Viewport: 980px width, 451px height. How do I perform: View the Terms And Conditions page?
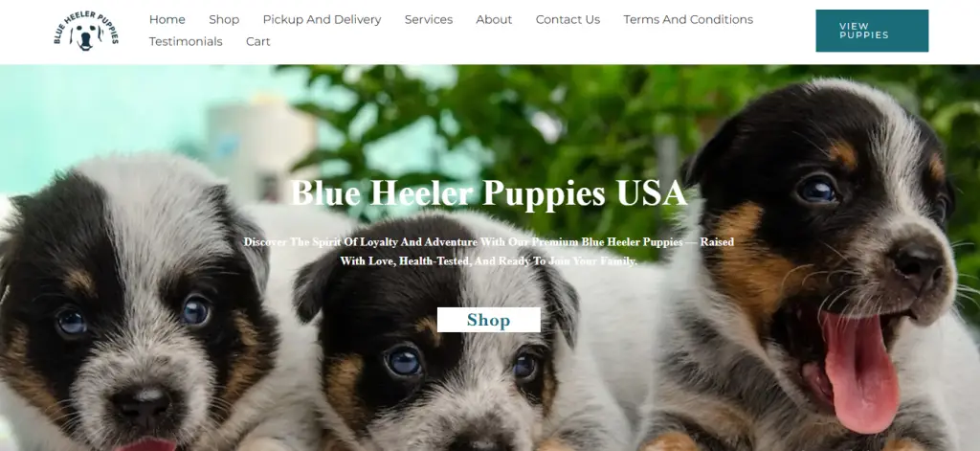tap(688, 19)
